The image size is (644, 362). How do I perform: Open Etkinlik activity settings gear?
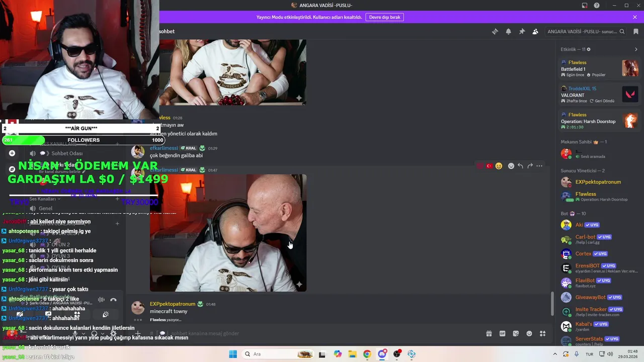click(589, 49)
